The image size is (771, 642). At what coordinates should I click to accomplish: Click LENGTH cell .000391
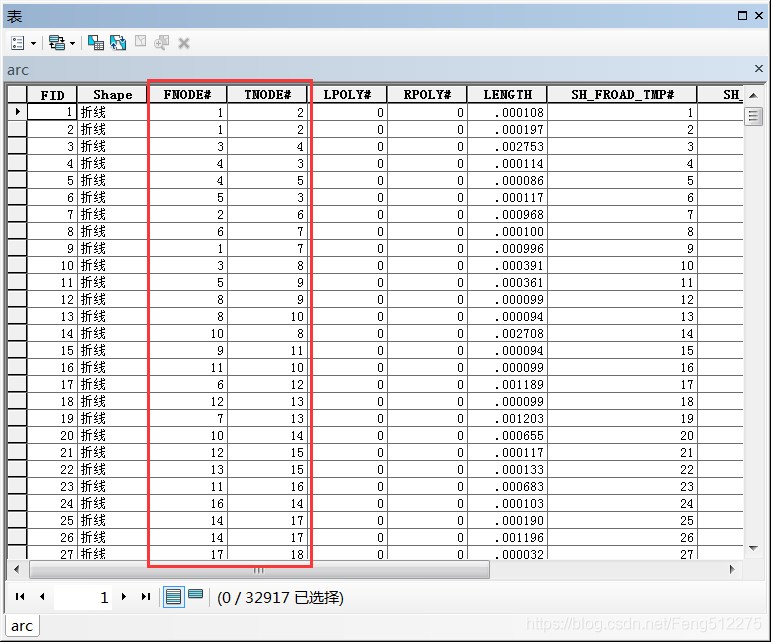(507, 266)
